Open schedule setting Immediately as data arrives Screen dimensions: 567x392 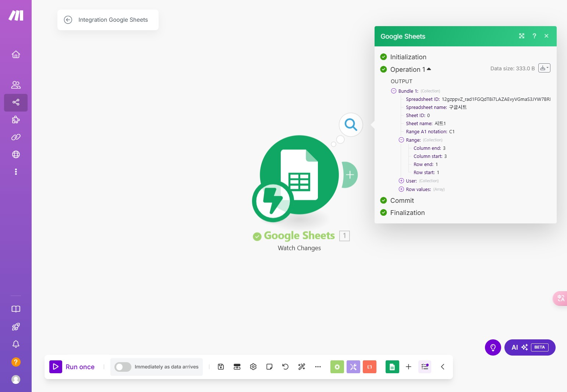pos(166,367)
